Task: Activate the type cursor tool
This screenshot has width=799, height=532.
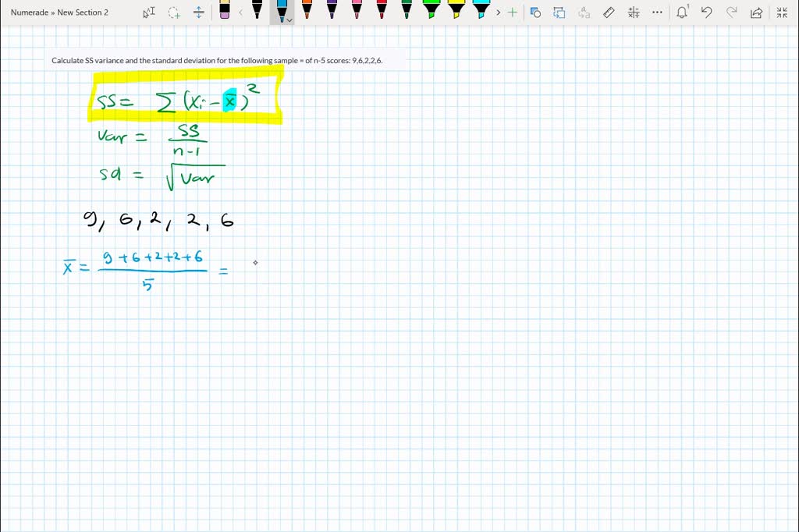Action: 148,12
